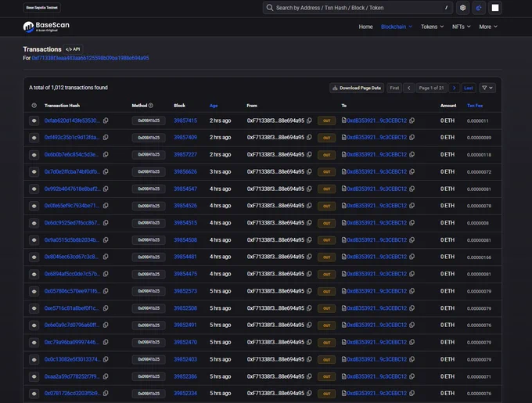Copy From address in block 39854481 row
This screenshot has width=532, height=403.
coord(309,257)
